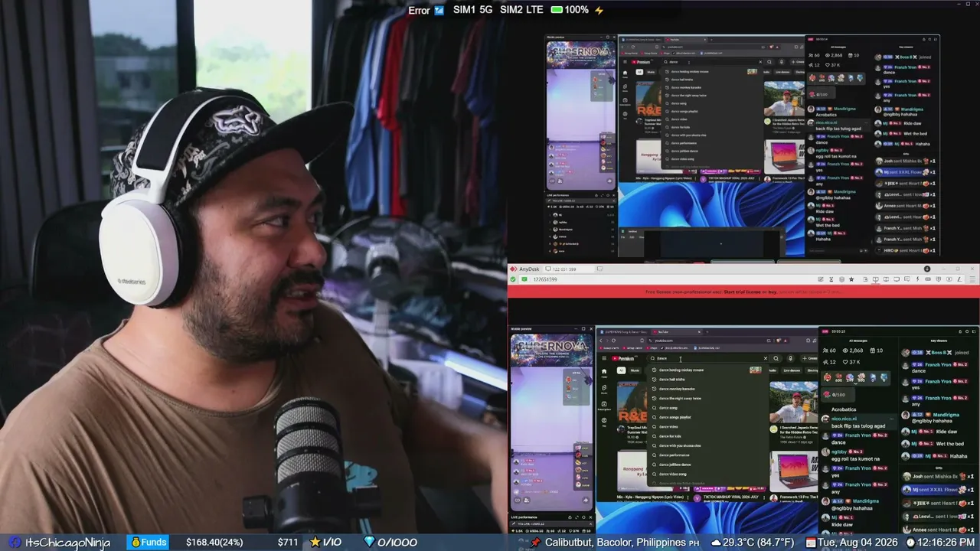
Task: Click the AnyDesk profile circle icon
Action: (927, 269)
